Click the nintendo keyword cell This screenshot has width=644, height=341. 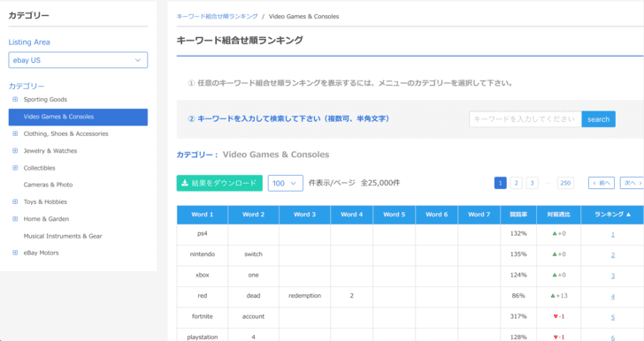202,254
